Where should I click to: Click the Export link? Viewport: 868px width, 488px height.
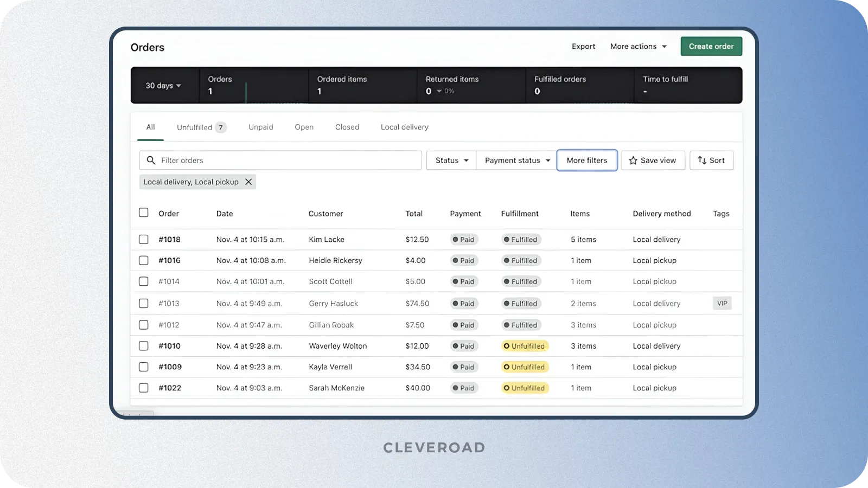(584, 47)
